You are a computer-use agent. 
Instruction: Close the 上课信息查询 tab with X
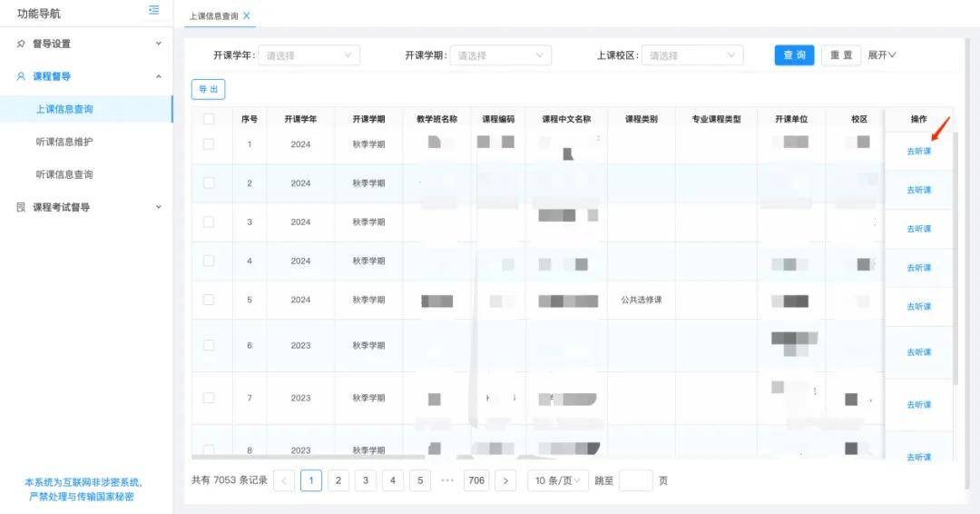click(x=246, y=15)
